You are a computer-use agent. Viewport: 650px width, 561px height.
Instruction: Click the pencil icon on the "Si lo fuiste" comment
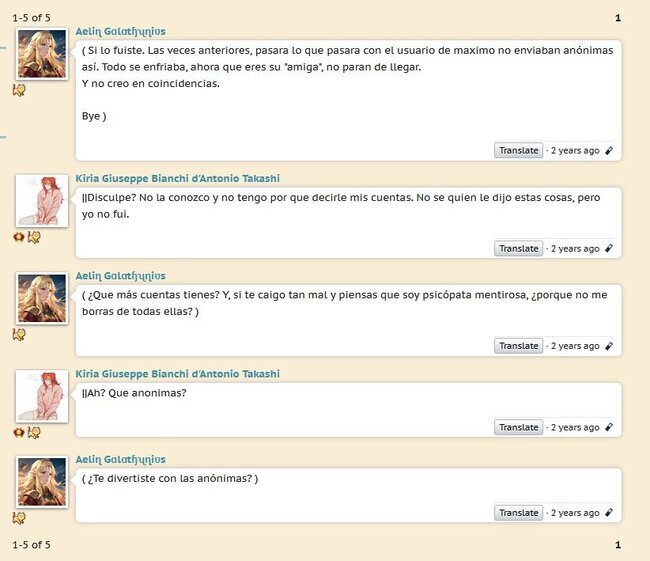point(609,151)
